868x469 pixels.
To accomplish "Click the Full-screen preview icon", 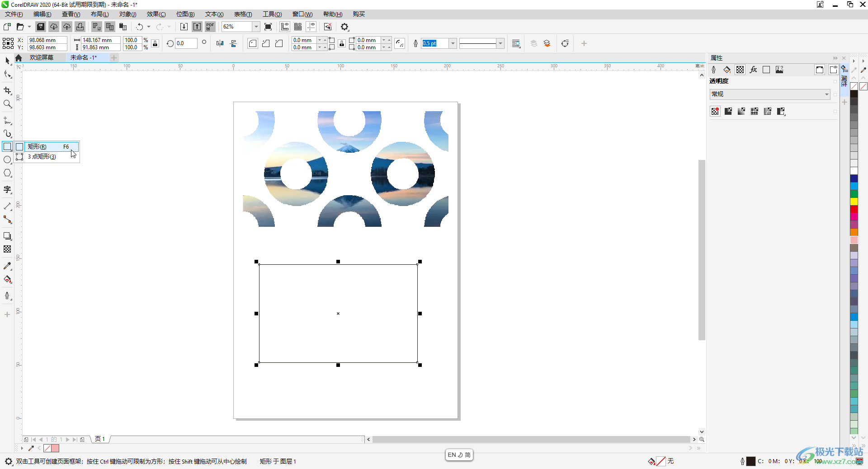I will tap(268, 27).
